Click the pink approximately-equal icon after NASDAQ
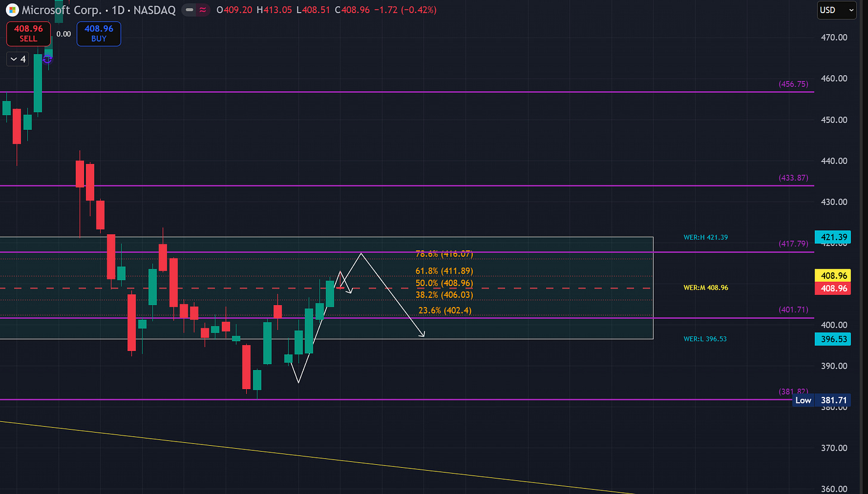Screen dimensions: 868x494 tap(203, 10)
